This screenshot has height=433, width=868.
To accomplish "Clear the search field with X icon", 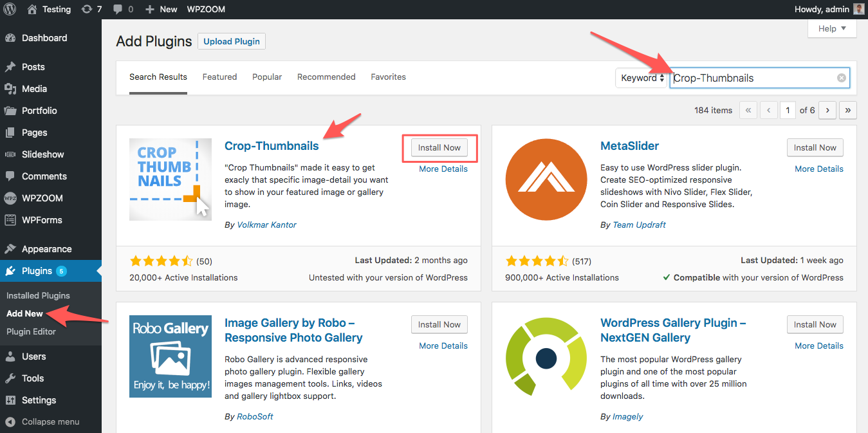I will point(841,78).
